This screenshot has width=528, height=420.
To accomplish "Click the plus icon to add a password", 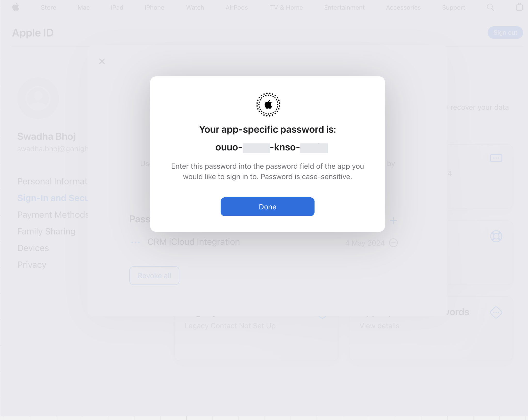I will pyautogui.click(x=393, y=220).
